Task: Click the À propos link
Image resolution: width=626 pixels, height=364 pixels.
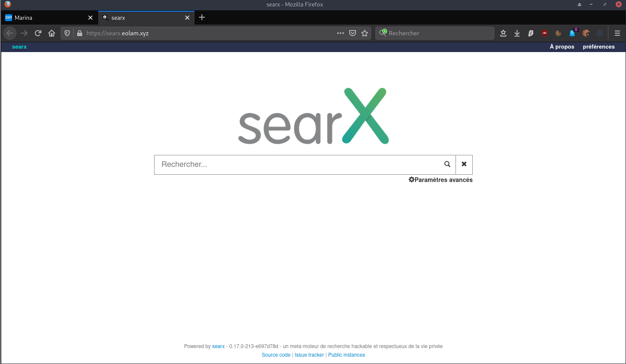Action: 562,47
